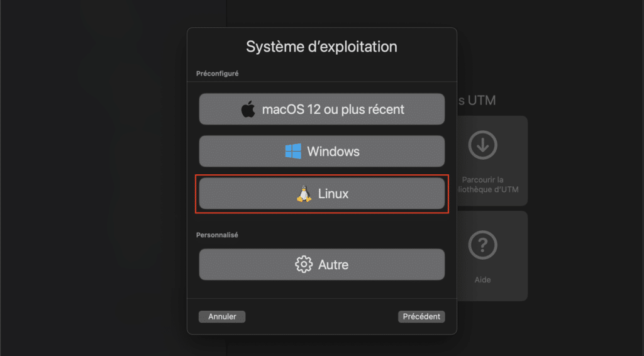
Task: Click the question mark Aide icon
Action: [482, 245]
